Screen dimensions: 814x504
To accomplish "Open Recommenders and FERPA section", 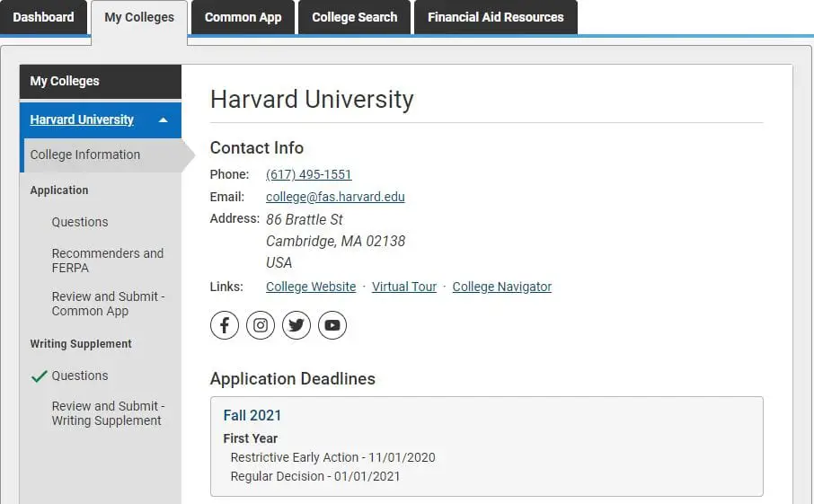I will pos(107,261).
